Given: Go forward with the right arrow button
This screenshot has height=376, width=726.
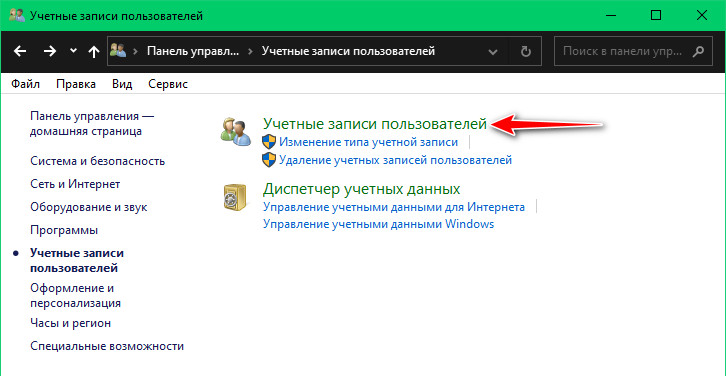Looking at the screenshot, I should pos(50,51).
